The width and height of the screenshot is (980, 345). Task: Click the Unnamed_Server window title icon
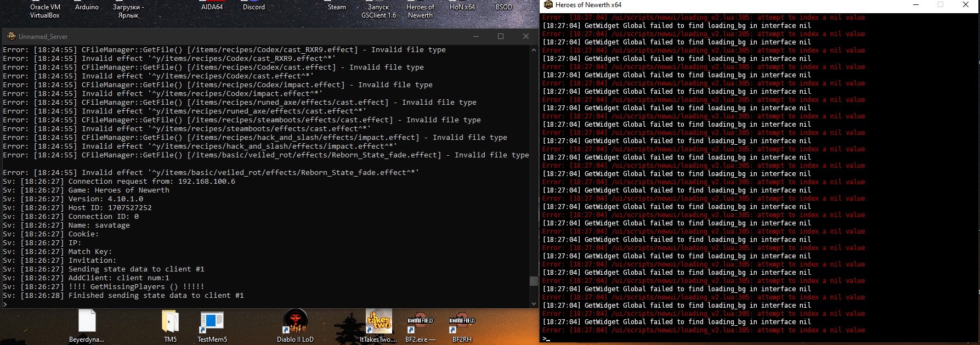click(x=11, y=36)
